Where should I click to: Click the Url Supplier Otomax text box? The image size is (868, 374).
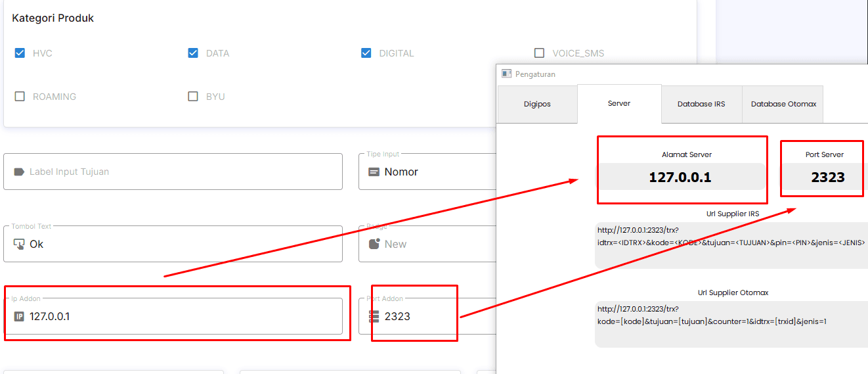[729, 323]
